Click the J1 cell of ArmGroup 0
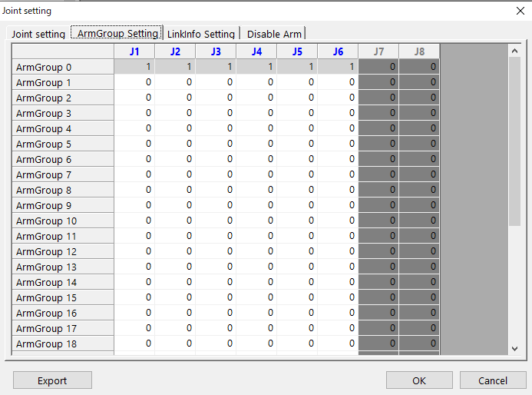 pyautogui.click(x=134, y=67)
